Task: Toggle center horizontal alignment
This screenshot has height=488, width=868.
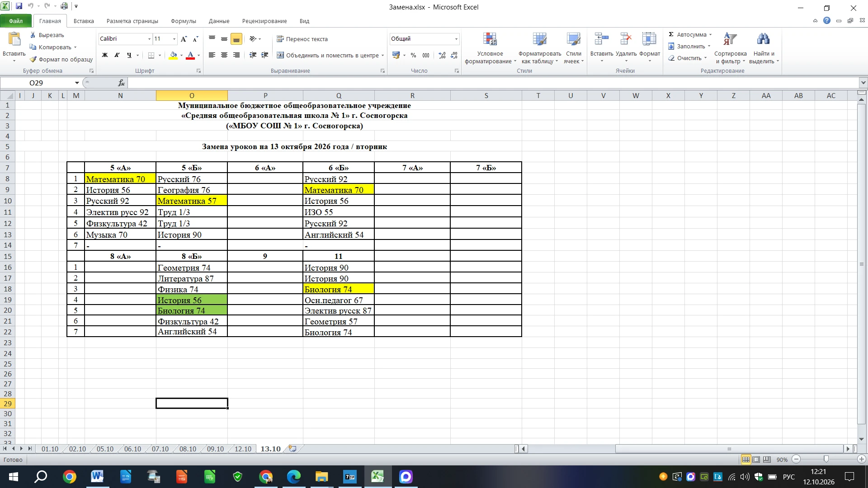Action: click(x=224, y=55)
